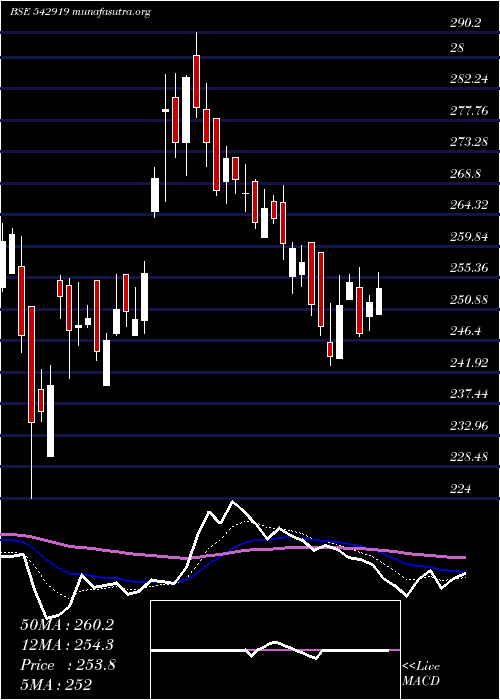Select the 237.44 price axis label
The image size is (500, 700).
pyautogui.click(x=469, y=394)
